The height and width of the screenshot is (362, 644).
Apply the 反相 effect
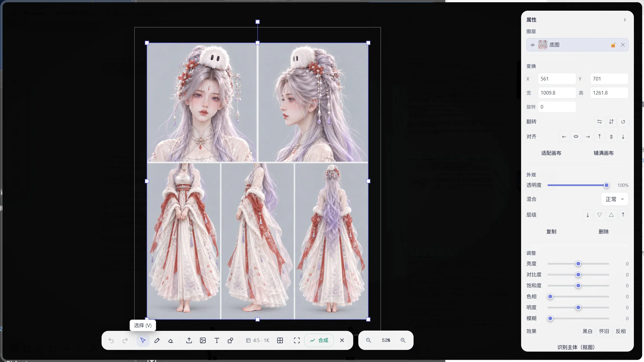click(x=620, y=331)
